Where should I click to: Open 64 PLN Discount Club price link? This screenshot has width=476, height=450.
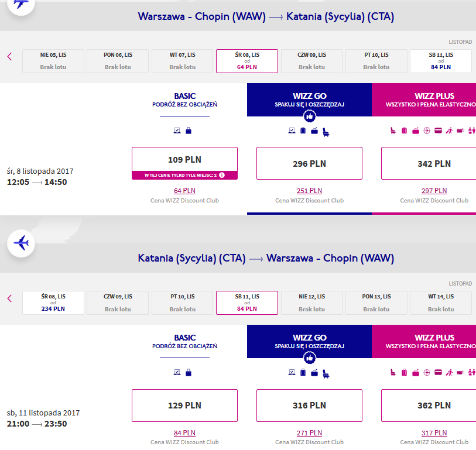[x=184, y=191]
